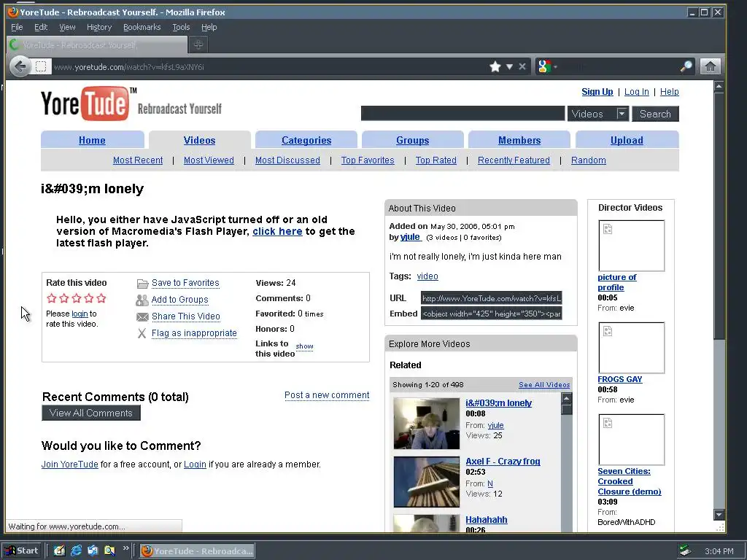
Task: Click the system tray network icon
Action: [x=685, y=551]
